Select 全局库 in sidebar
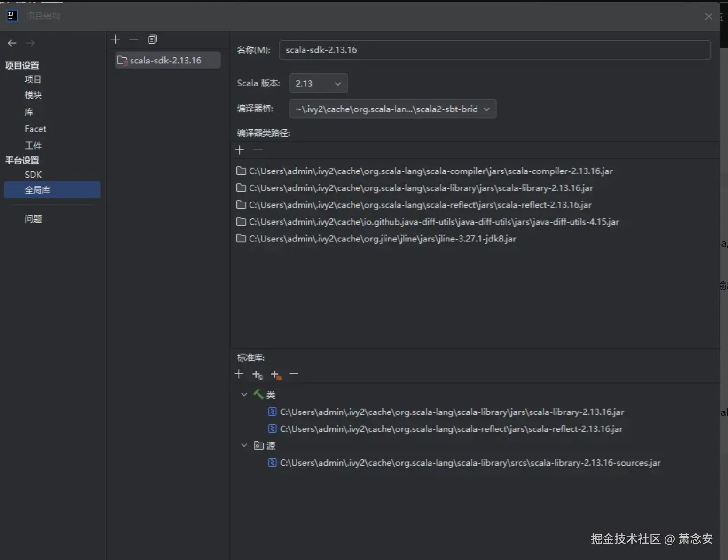This screenshot has height=560, width=728. (52, 190)
